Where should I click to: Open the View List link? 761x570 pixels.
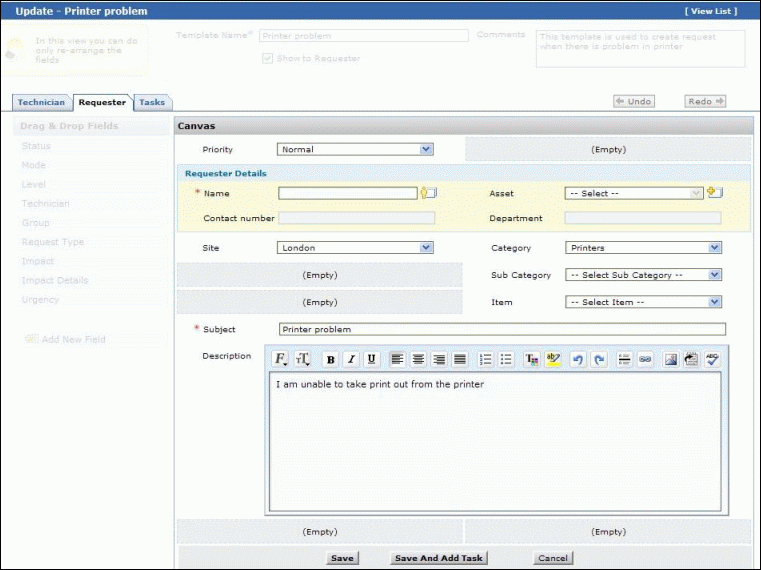click(x=711, y=11)
